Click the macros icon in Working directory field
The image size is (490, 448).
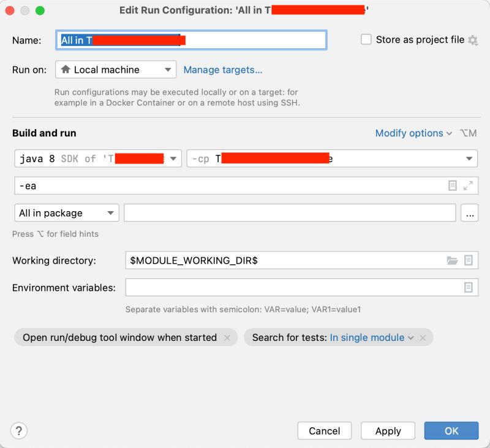coord(468,260)
